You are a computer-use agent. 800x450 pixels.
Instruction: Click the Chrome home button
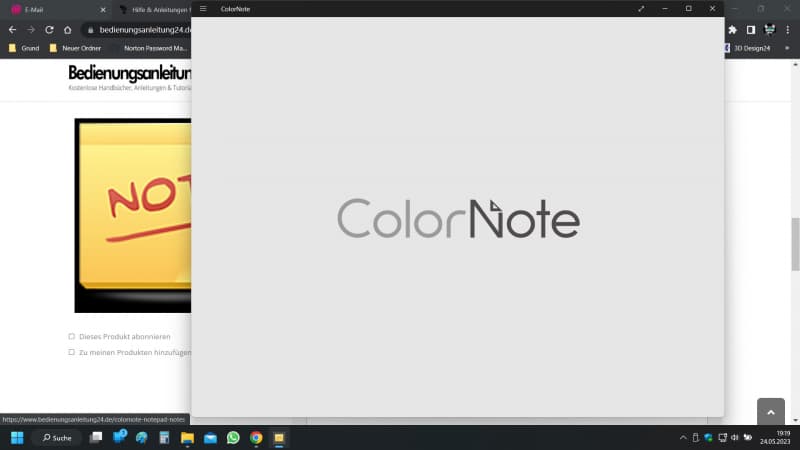[67, 30]
